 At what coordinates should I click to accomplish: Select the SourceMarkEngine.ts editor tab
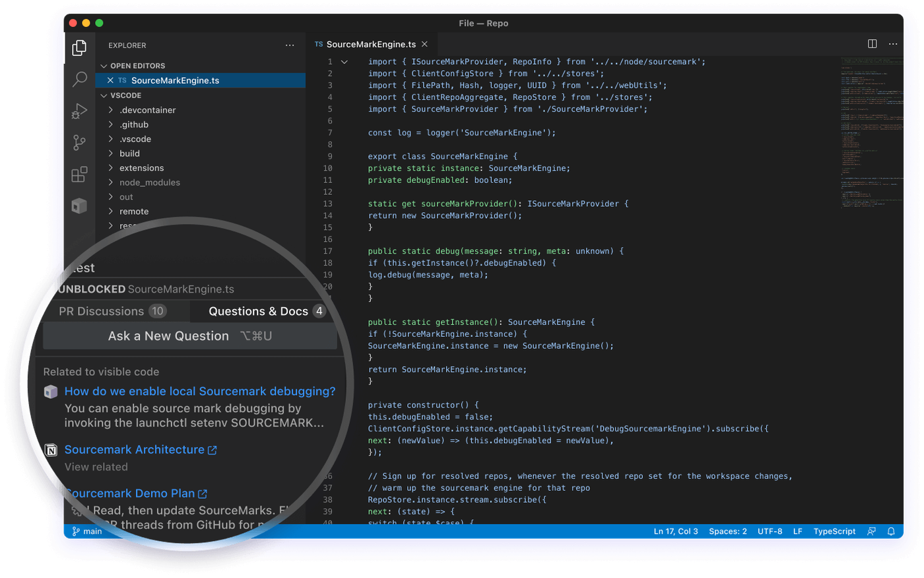(x=372, y=44)
